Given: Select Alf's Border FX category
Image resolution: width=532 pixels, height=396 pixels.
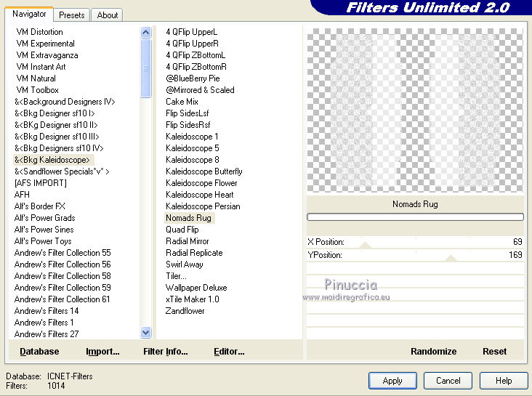Looking at the screenshot, I should (x=40, y=206).
